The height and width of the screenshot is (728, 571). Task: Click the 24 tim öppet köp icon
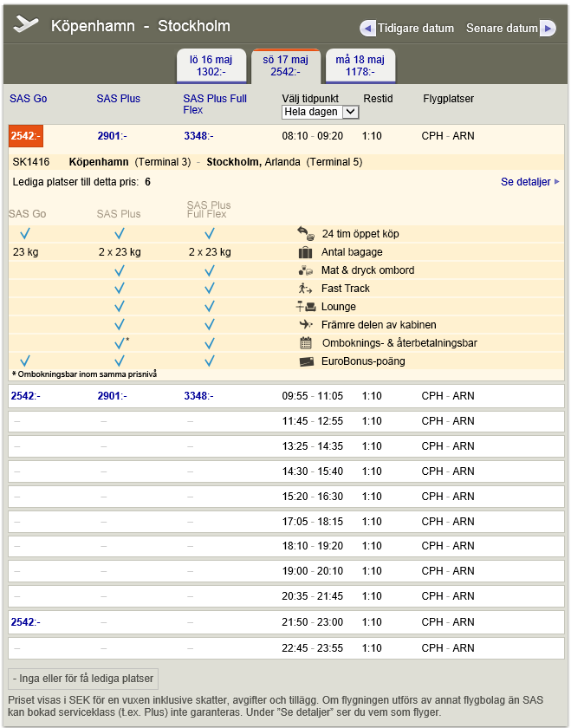click(305, 234)
